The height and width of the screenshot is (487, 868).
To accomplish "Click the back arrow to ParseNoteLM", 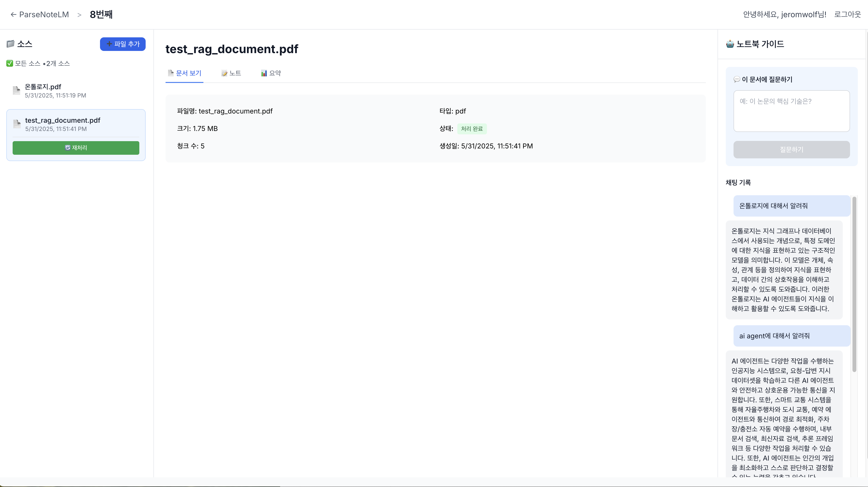I will [14, 15].
